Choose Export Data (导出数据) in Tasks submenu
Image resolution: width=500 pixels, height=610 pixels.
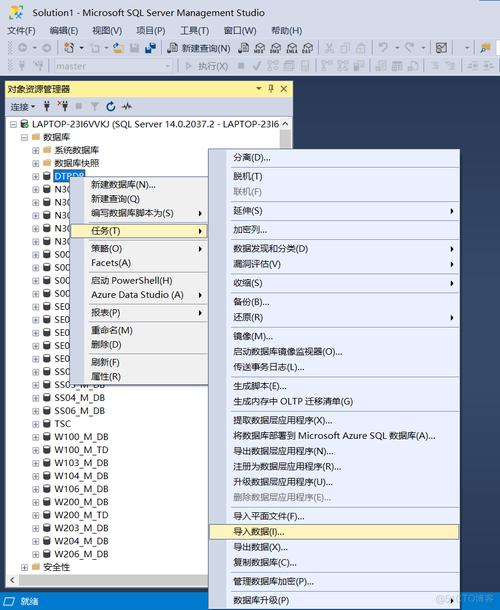334,547
